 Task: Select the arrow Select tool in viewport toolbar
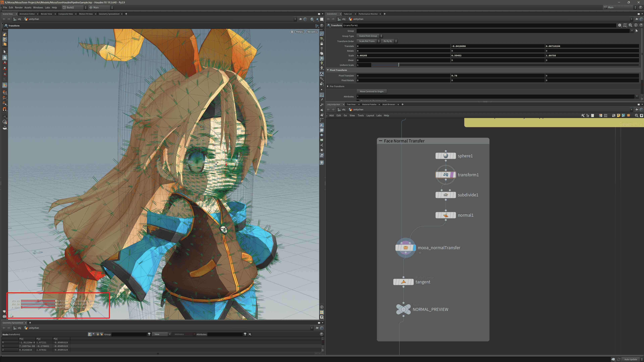[5, 52]
